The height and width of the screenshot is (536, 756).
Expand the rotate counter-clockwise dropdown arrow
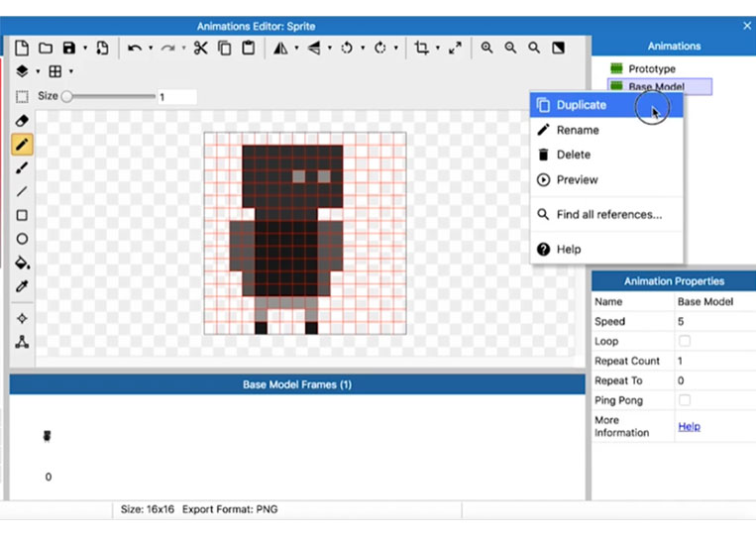[363, 48]
